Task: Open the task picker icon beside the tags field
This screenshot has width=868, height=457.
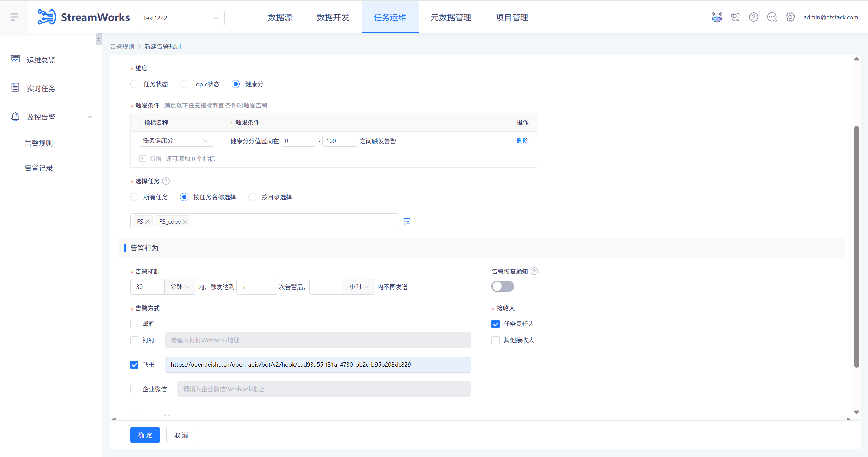Action: (x=407, y=221)
